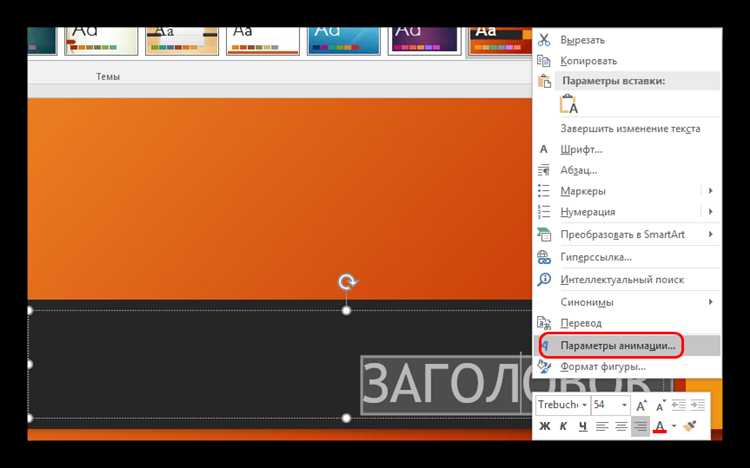Screen dimensions: 750x468
Task: Toggle bold with the Ж button
Action: click(544, 426)
